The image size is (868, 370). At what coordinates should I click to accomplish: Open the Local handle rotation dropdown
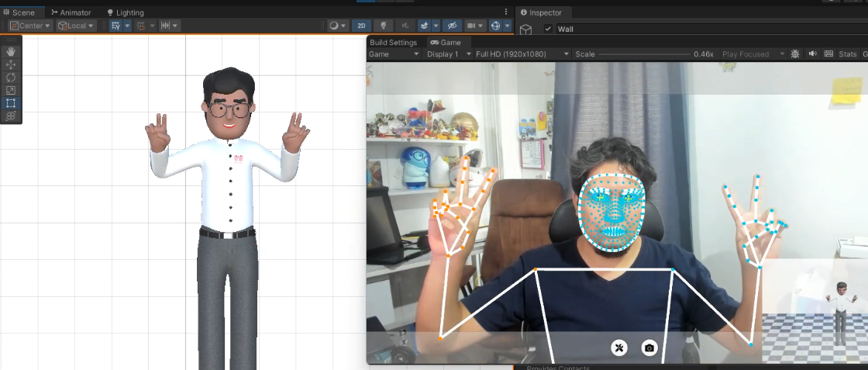click(x=76, y=26)
